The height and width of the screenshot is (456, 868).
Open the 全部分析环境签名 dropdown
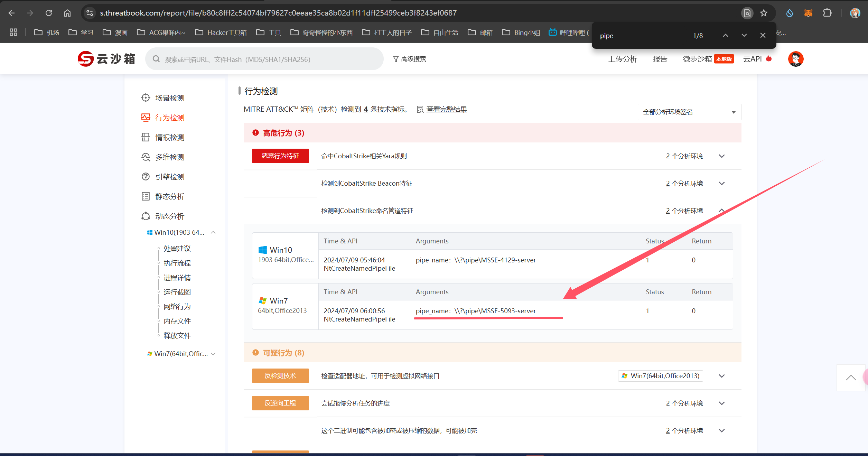click(689, 112)
